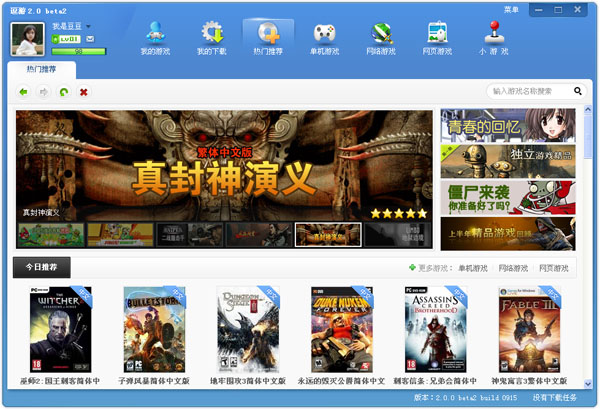Open the 青春的回忆 banner

coord(508,126)
